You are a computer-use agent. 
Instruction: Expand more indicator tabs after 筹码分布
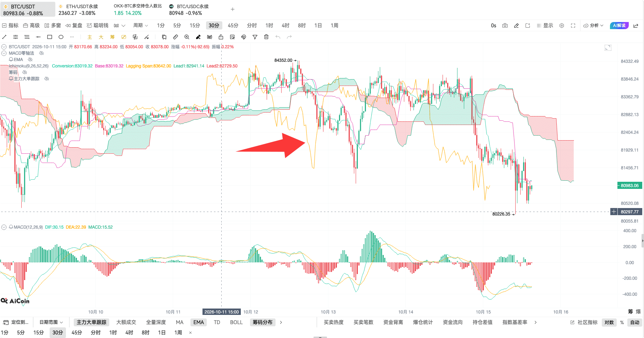(281, 322)
